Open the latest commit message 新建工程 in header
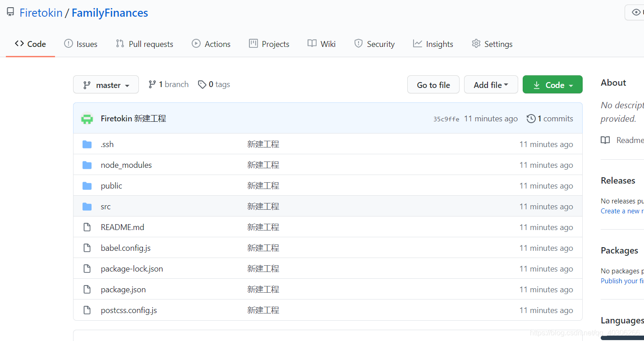 pos(150,119)
